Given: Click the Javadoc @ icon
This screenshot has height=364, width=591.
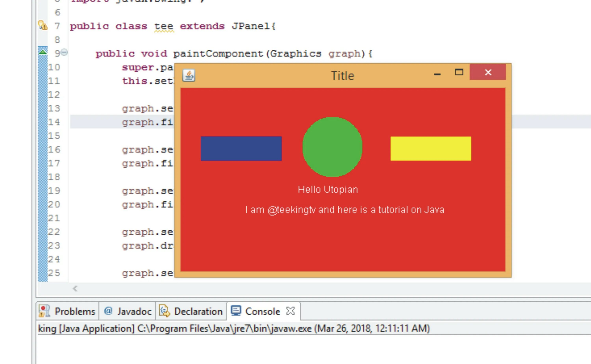Looking at the screenshot, I should (x=108, y=311).
